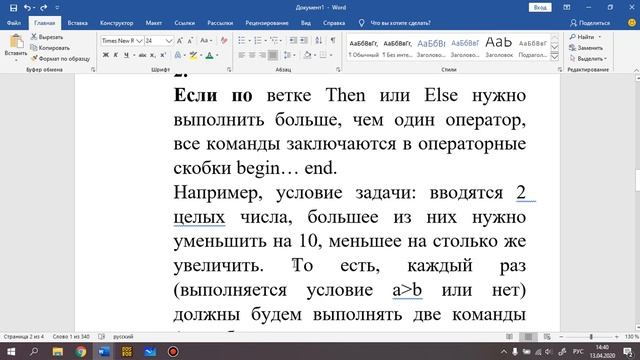640x360 pixels.
Task: Toggle strikethrough formatting
Action: click(142, 55)
